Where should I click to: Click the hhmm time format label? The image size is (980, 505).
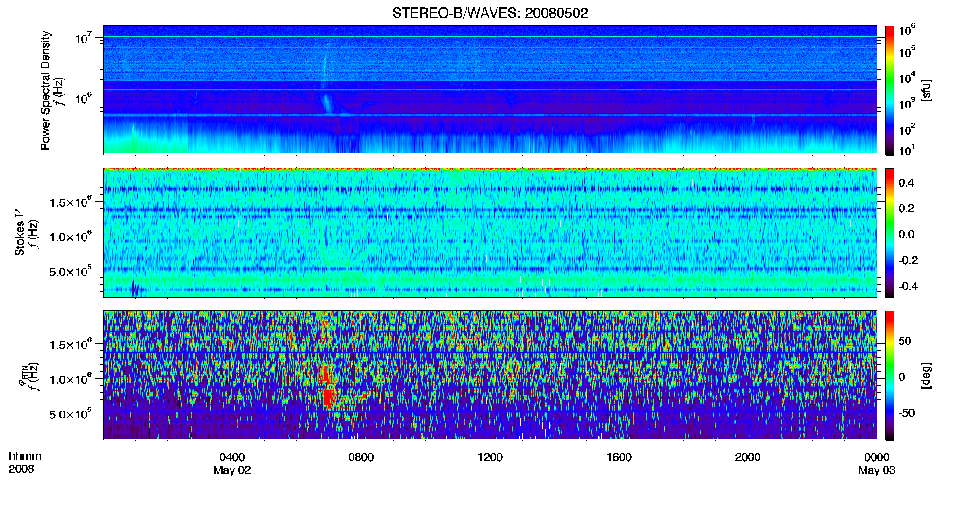point(25,456)
